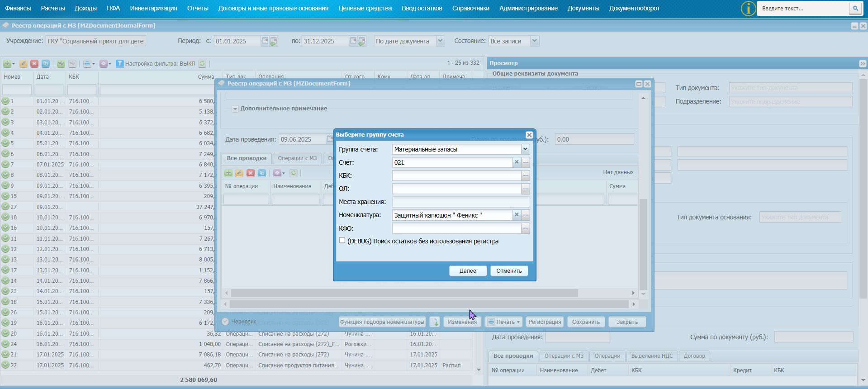Open the purple gear actions icon in journal toolbar
Viewport: 868px width, 389px height.
pos(103,64)
